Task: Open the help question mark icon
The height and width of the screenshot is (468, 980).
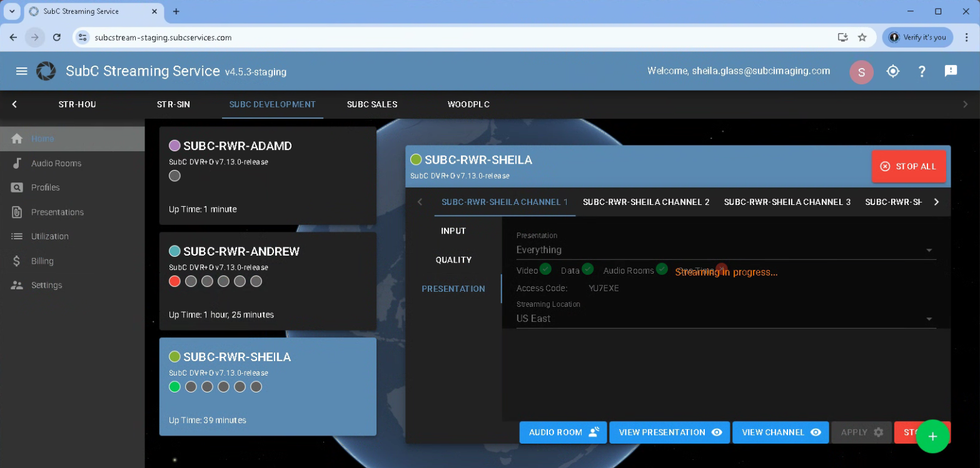Action: (x=921, y=71)
